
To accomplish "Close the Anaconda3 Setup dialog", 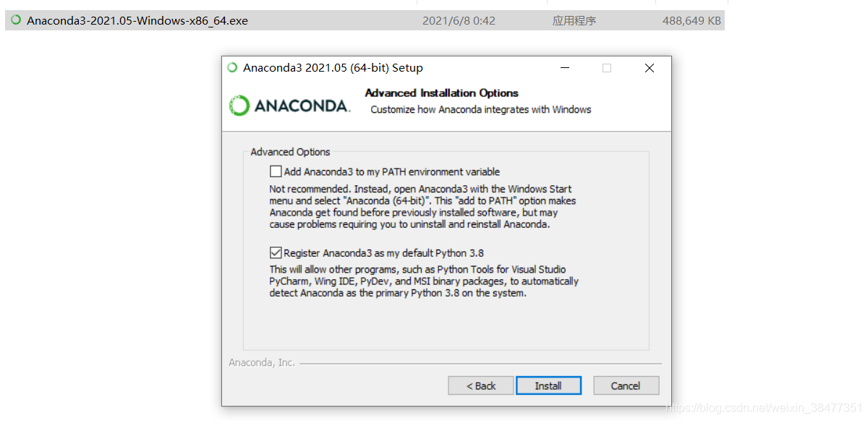I will point(650,68).
